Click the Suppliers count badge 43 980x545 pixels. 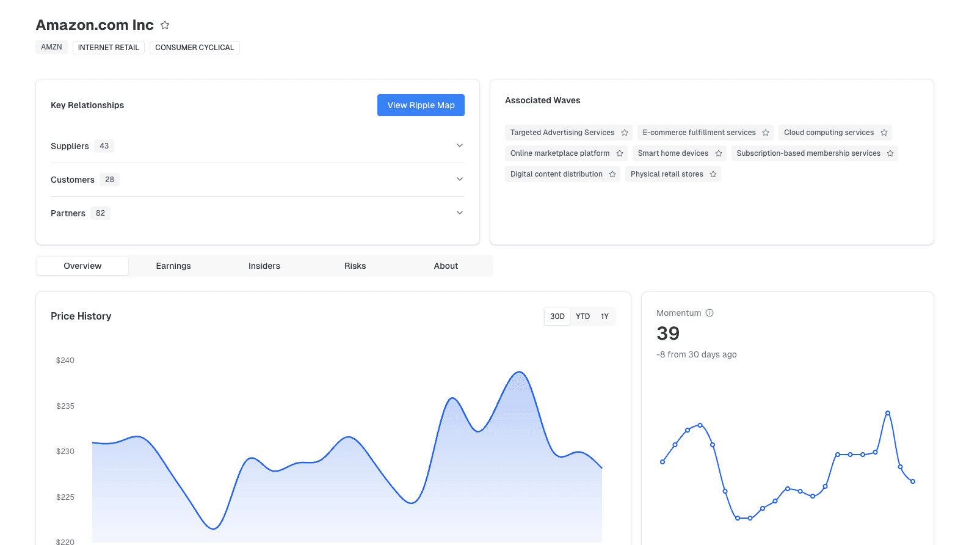(x=104, y=146)
